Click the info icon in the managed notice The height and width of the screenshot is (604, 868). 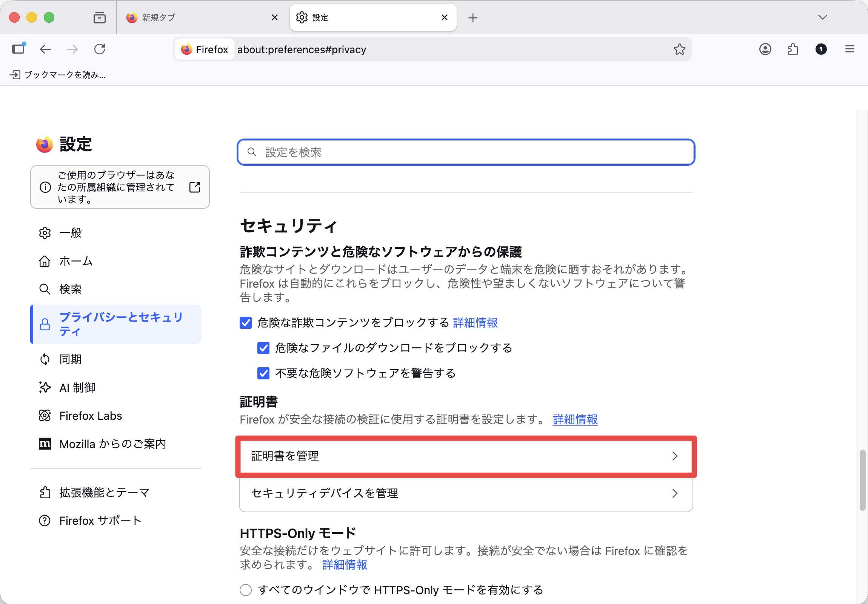[x=45, y=187]
